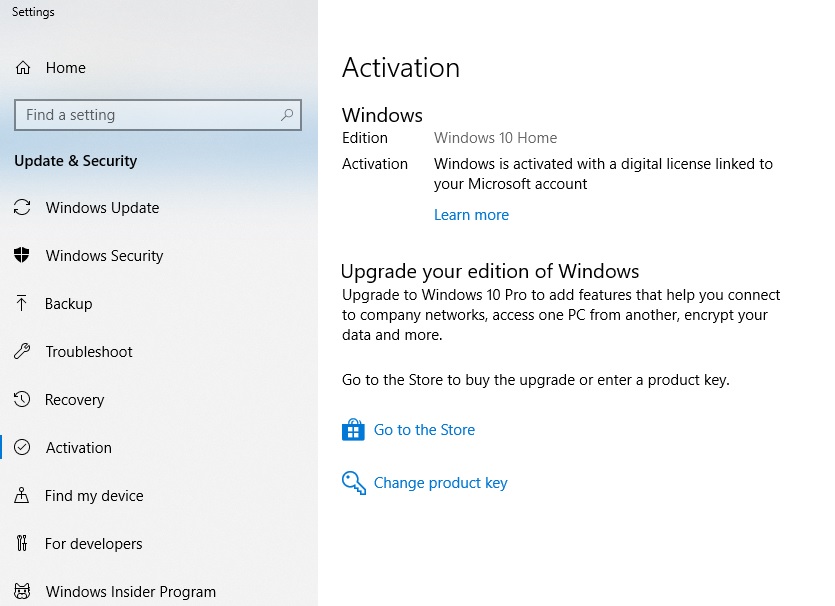Click the Recovery clock icon

coord(22,399)
